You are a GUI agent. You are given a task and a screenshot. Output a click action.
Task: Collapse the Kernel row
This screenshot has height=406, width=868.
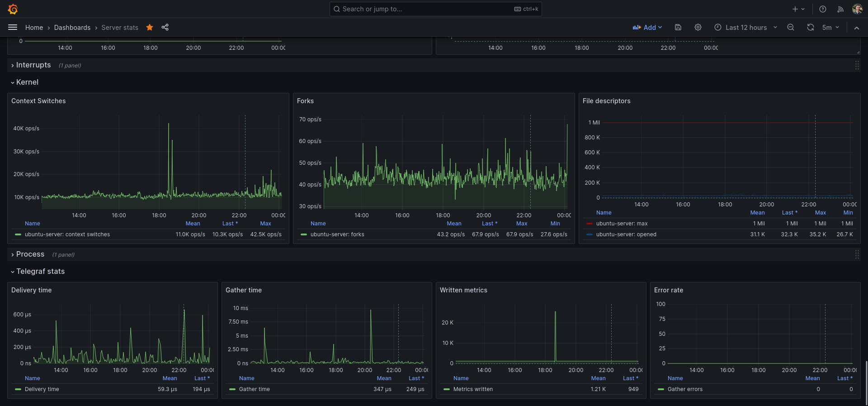click(27, 82)
